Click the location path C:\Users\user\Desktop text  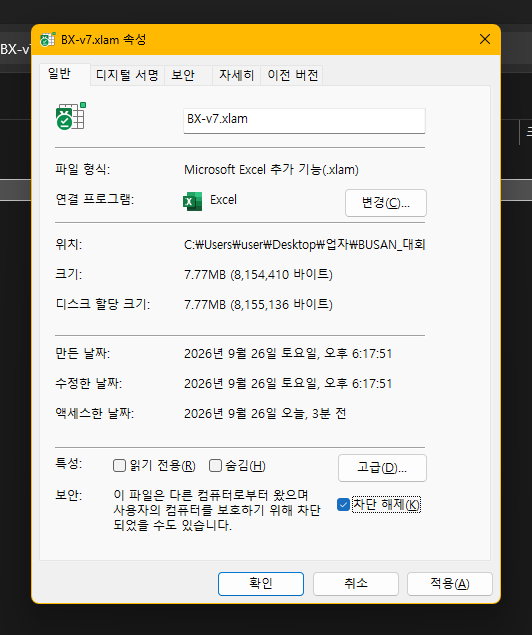point(304,245)
